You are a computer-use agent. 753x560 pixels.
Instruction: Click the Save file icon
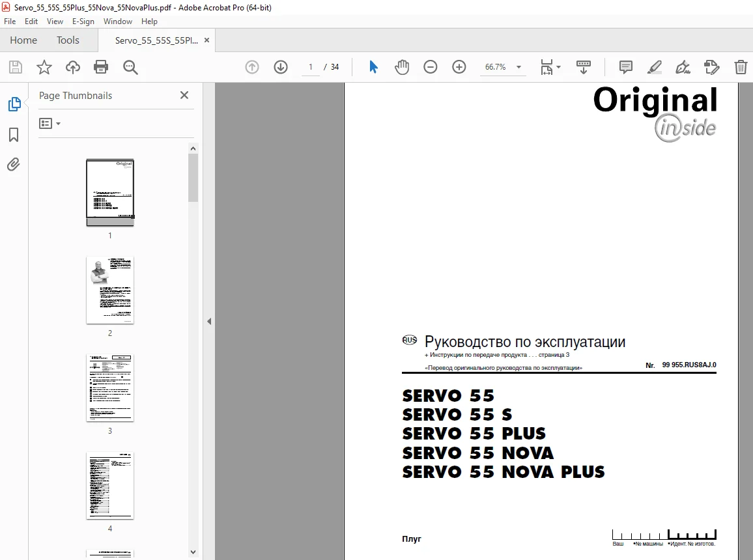(16, 67)
